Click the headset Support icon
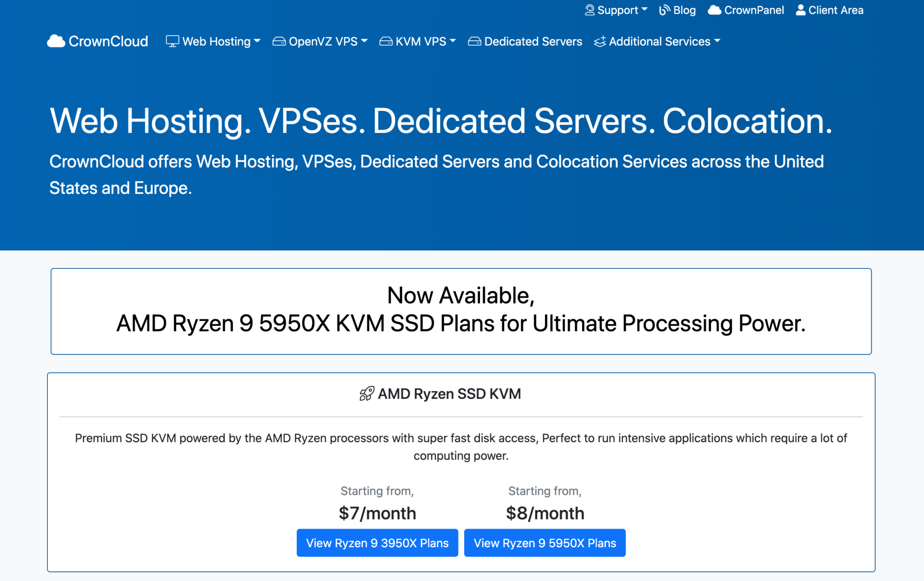924x581 pixels. (x=589, y=10)
